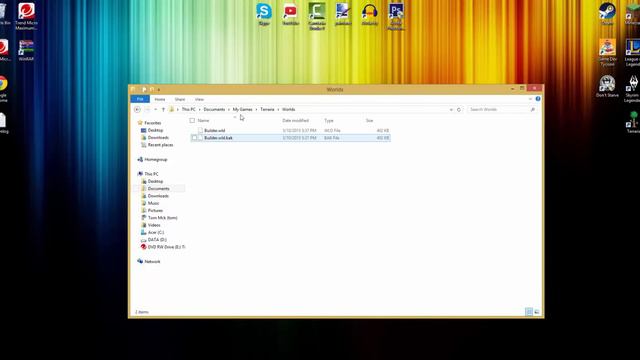Open Network in navigation pane
The height and width of the screenshot is (360, 640).
[x=152, y=262]
